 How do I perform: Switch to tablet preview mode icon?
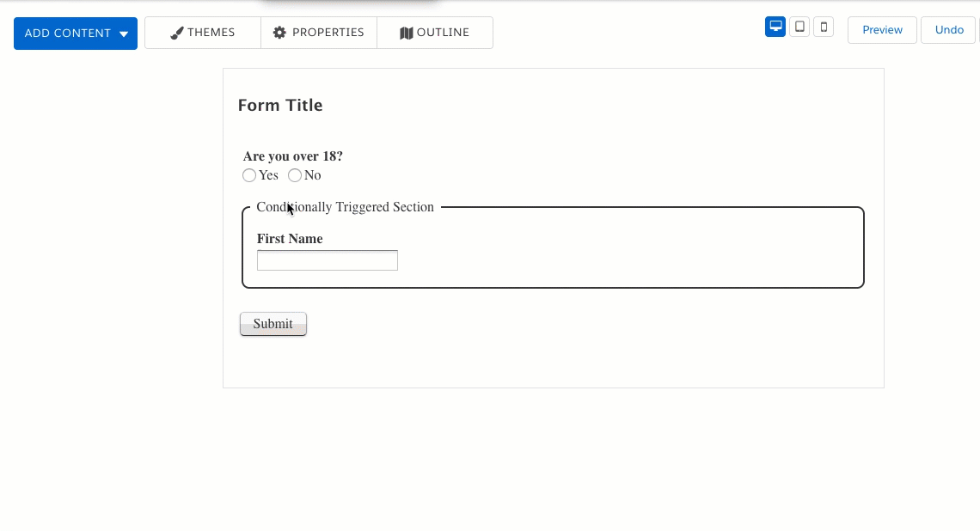799,27
